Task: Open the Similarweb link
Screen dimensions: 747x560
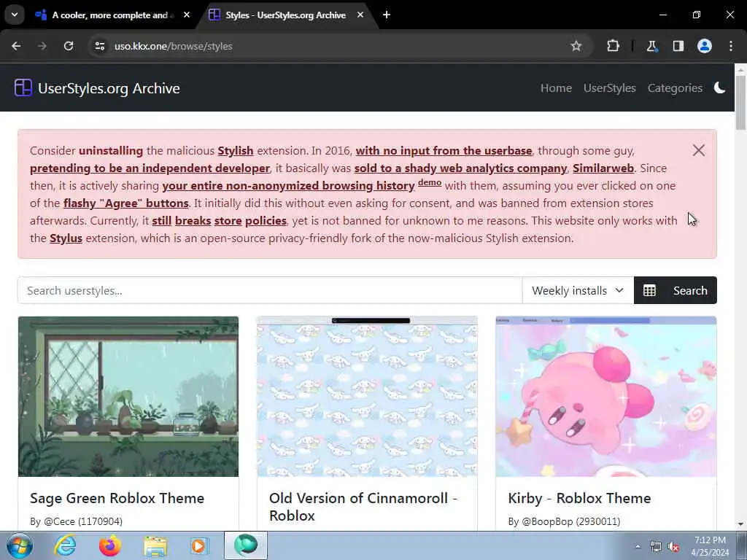Action: tap(603, 168)
